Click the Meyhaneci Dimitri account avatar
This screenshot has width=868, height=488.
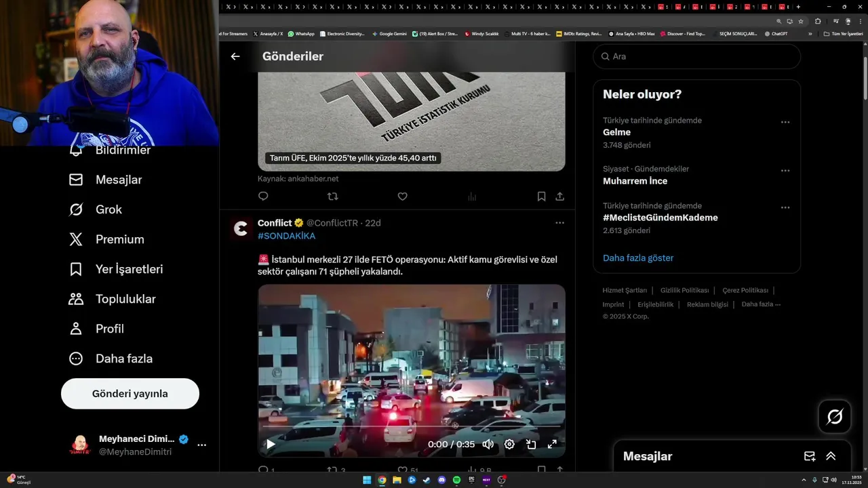tap(80, 445)
